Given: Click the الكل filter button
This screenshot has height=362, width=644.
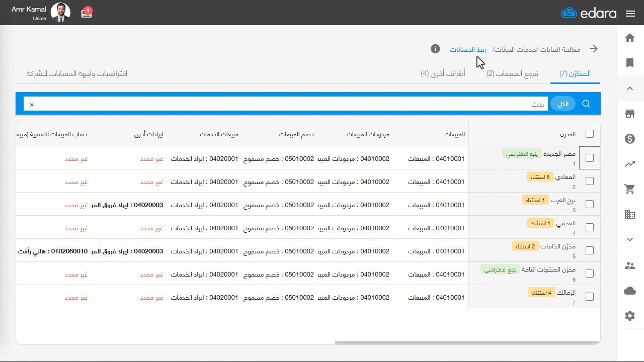Looking at the screenshot, I should (563, 104).
